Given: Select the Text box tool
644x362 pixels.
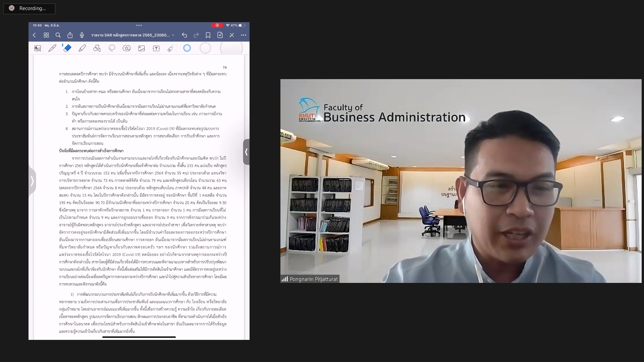Looking at the screenshot, I should click(156, 48).
